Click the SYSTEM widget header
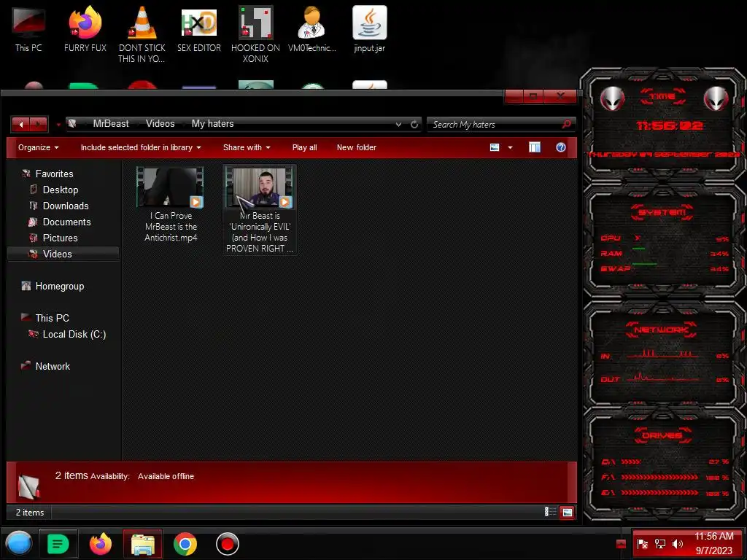This screenshot has height=560, width=747. pos(662,212)
